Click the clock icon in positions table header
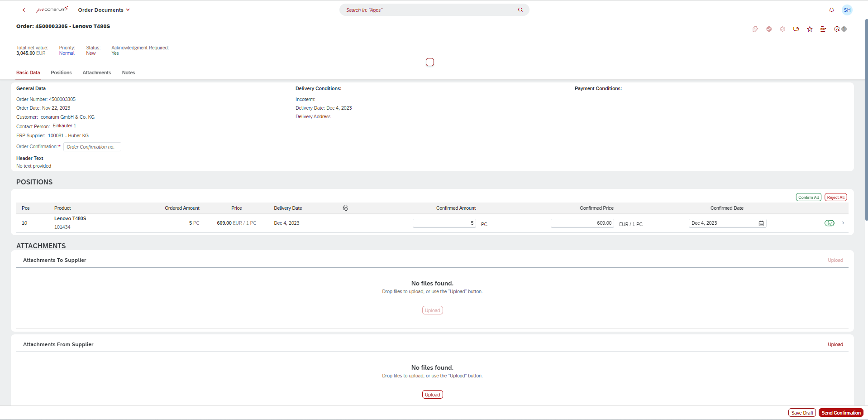The height and width of the screenshot is (420, 868). (x=345, y=208)
